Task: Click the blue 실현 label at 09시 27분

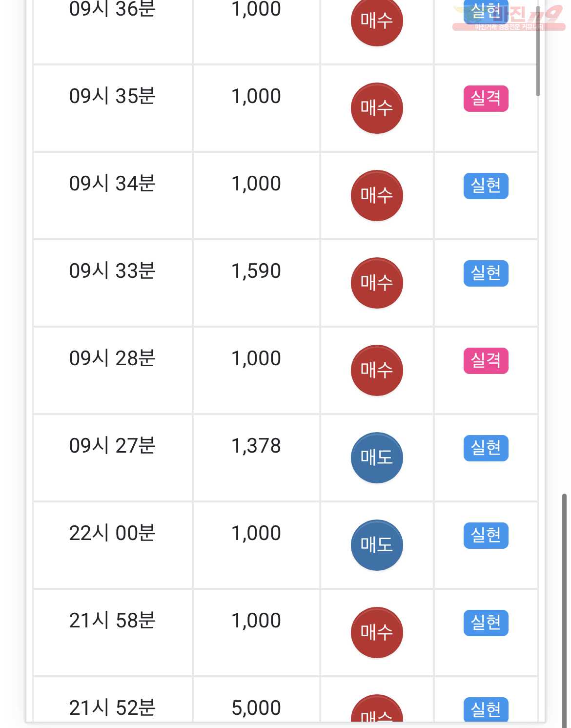Action: coord(486,448)
